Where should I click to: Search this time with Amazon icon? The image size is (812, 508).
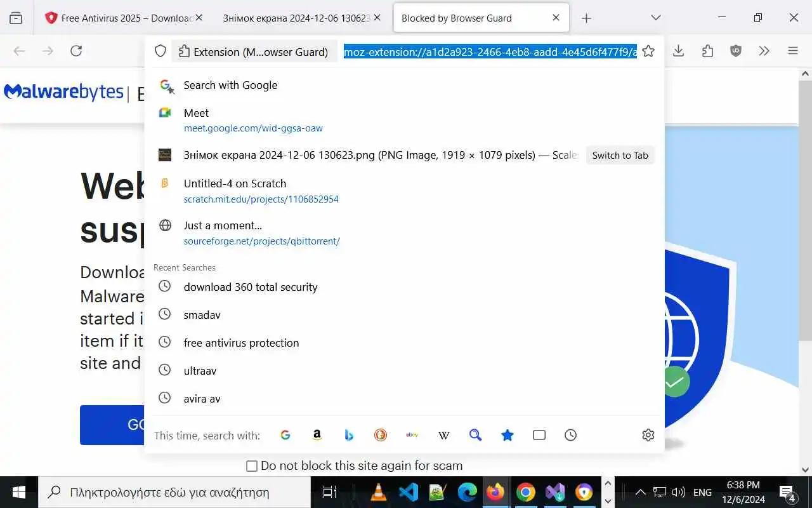click(x=317, y=435)
